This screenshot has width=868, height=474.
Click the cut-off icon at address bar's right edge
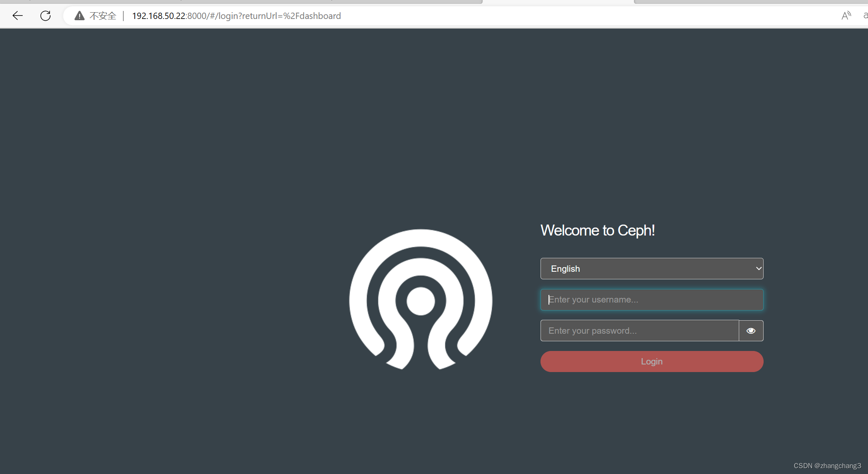click(865, 16)
